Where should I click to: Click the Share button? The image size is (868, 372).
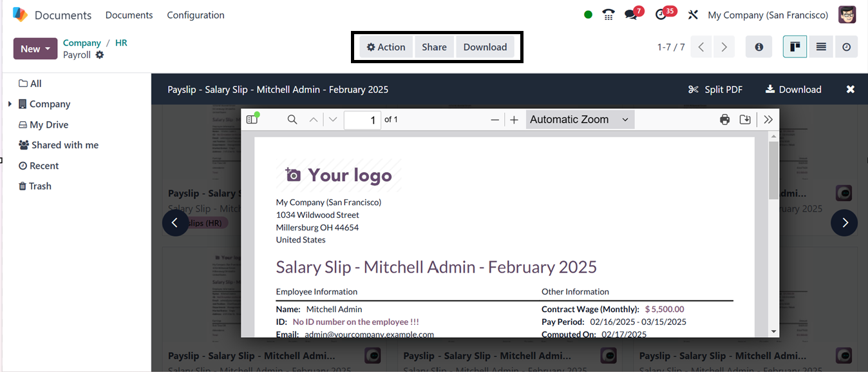[x=434, y=47]
